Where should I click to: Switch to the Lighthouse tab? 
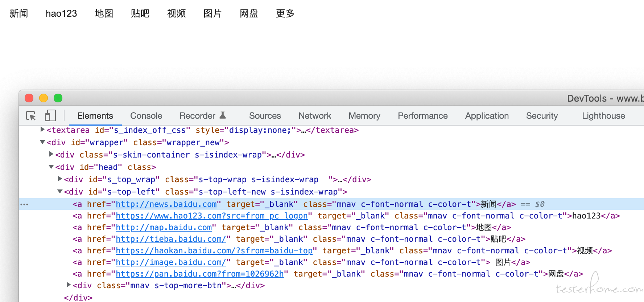coord(603,116)
